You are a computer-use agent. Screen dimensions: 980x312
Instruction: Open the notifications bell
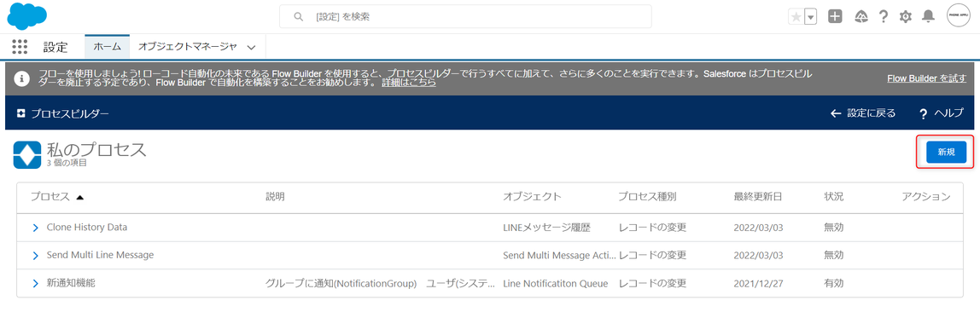click(928, 17)
